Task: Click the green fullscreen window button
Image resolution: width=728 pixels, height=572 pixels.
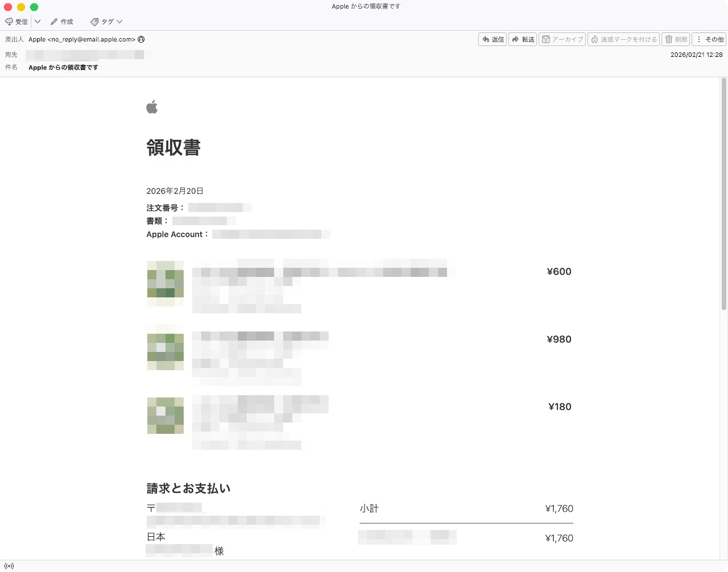Action: click(x=34, y=7)
